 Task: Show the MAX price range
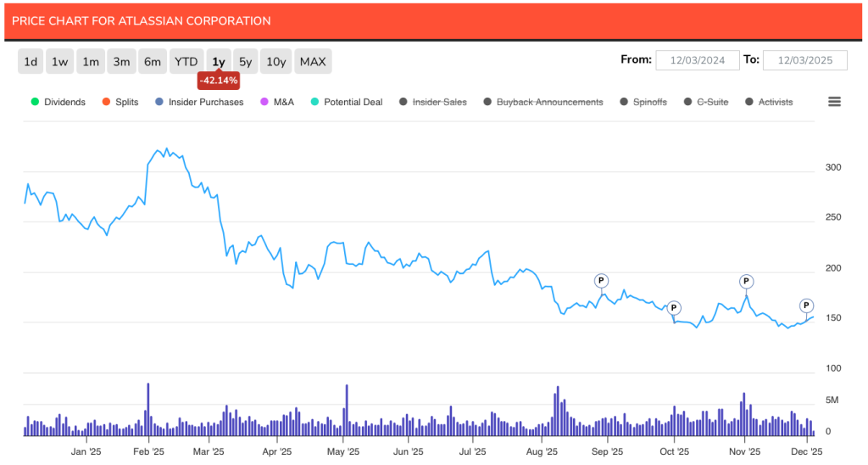(313, 62)
